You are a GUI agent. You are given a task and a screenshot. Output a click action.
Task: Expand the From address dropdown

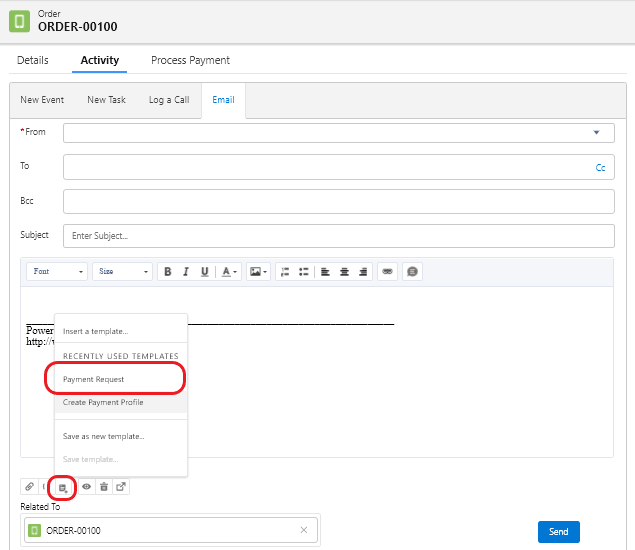pyautogui.click(x=596, y=133)
